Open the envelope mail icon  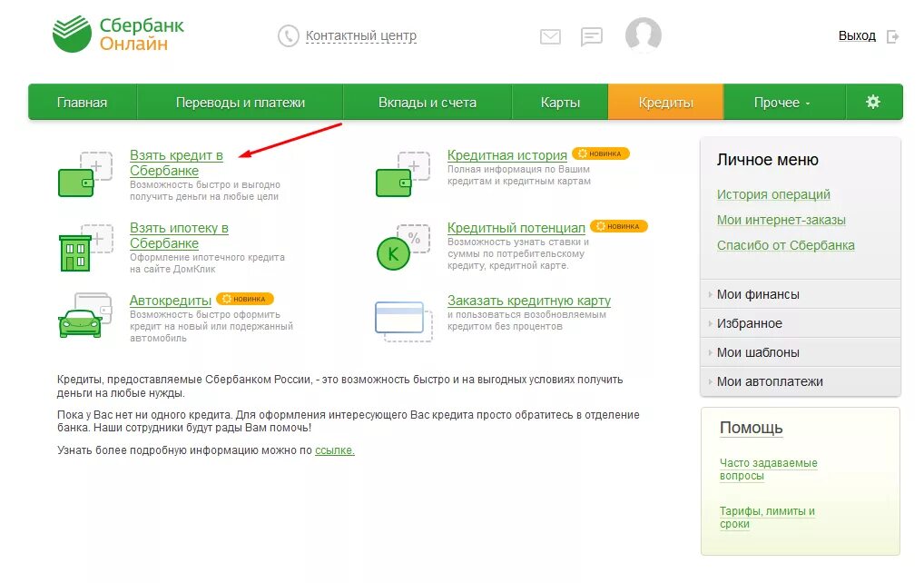point(550,37)
